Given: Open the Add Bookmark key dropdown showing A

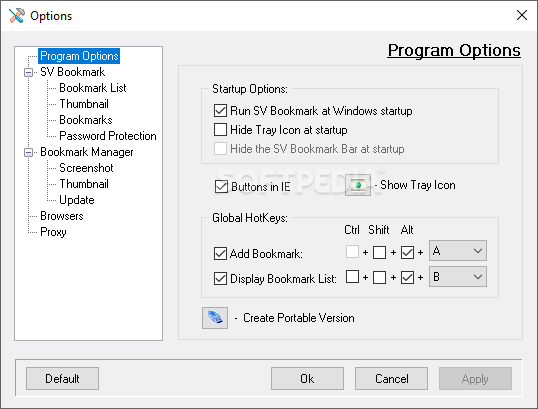Looking at the screenshot, I should [x=458, y=251].
